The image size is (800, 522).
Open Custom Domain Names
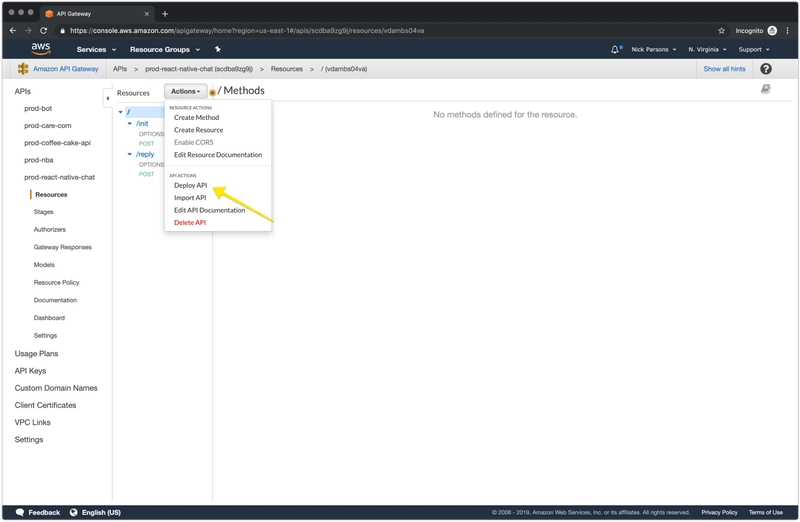tap(56, 388)
